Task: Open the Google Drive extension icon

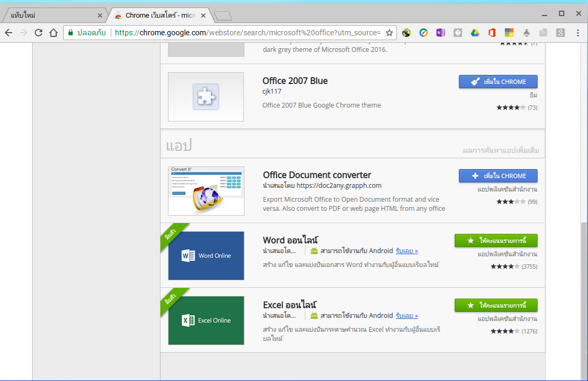Action: [475, 33]
